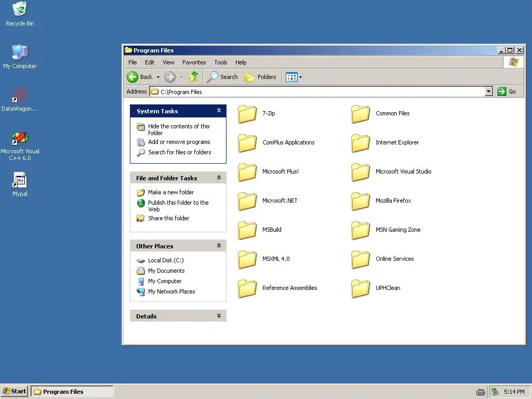Select the Online Services folder icon
The image size is (532, 399).
[x=361, y=259]
